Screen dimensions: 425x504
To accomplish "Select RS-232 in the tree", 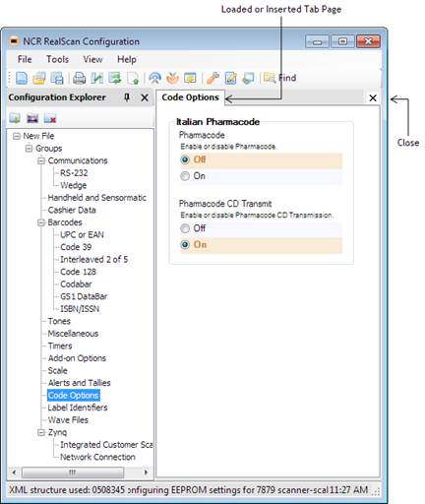I will coord(74,173).
